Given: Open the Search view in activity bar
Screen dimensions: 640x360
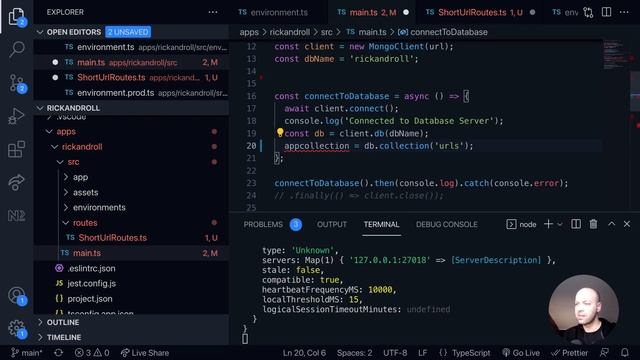Looking at the screenshot, I should tap(16, 49).
